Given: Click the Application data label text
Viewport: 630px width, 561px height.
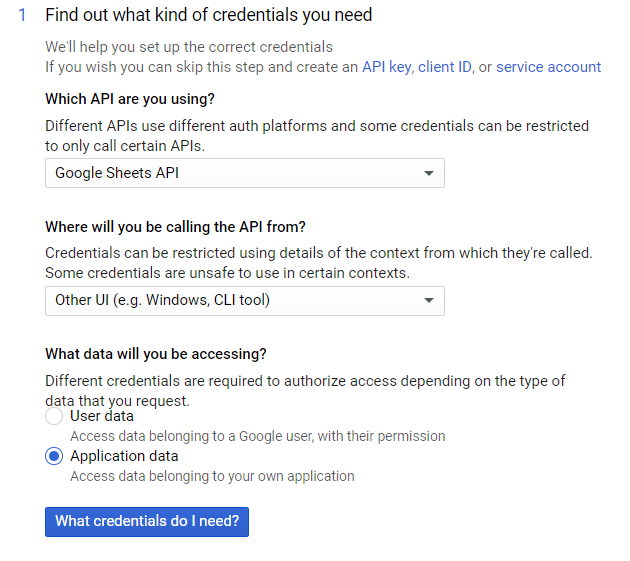Looking at the screenshot, I should point(124,456).
